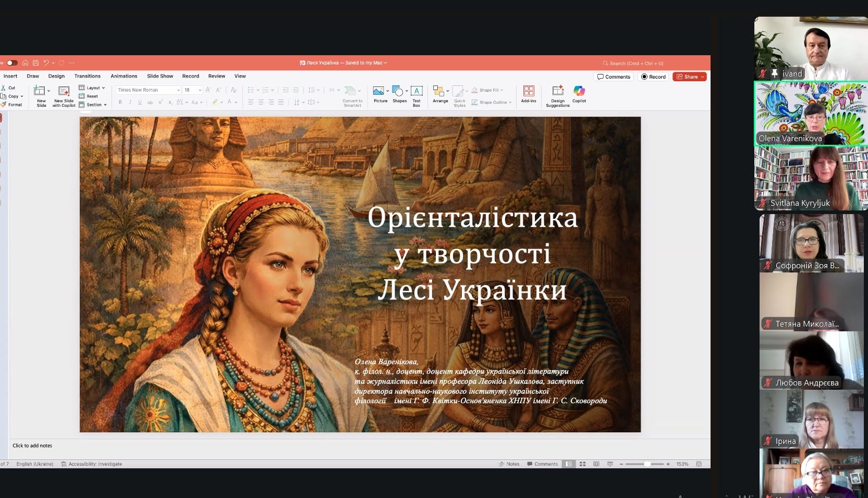The width and height of the screenshot is (868, 498).
Task: Toggle the AutoSave switch
Action: pyautogui.click(x=11, y=63)
